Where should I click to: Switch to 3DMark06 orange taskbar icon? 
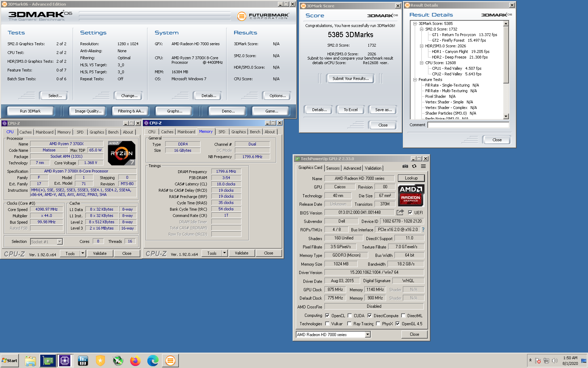170,361
